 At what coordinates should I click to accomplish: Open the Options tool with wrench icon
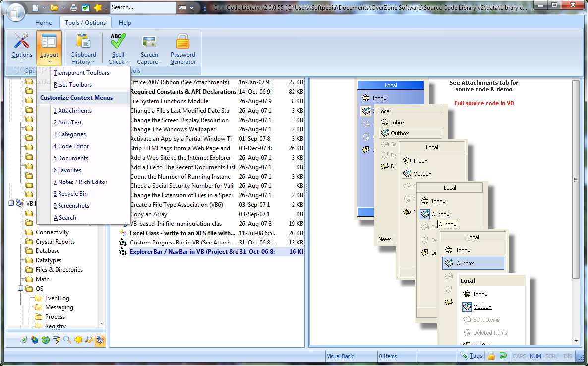(x=22, y=49)
